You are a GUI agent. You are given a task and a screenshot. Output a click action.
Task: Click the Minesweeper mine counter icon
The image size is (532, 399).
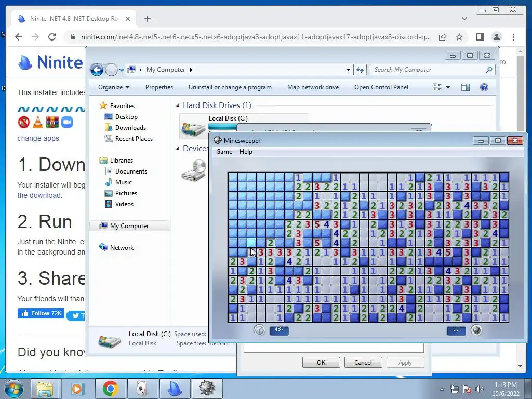click(x=476, y=330)
